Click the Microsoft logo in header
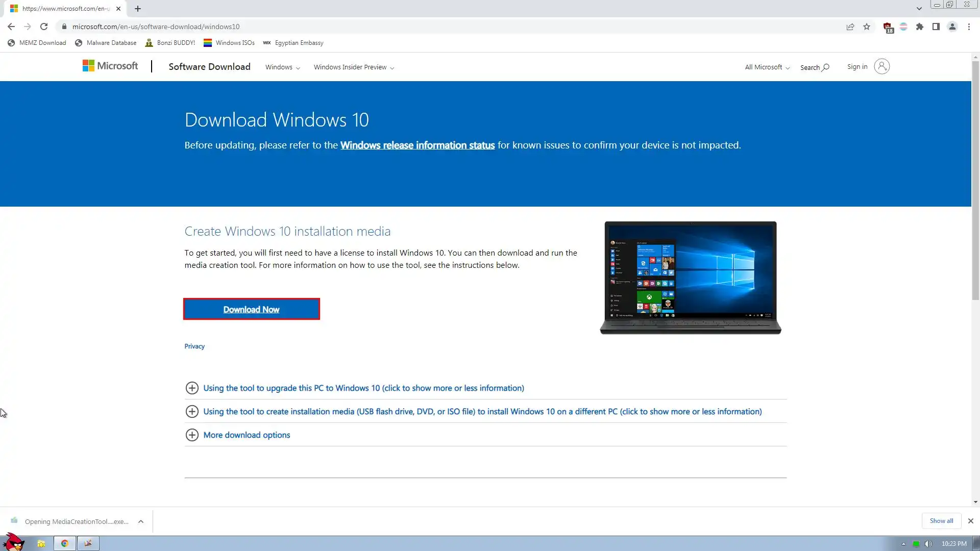 110,66
